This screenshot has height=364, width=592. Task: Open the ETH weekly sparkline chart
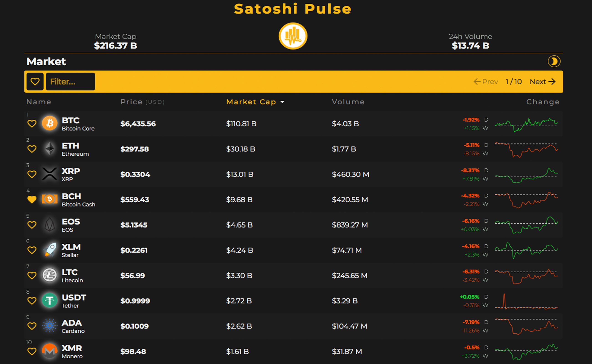(526, 149)
